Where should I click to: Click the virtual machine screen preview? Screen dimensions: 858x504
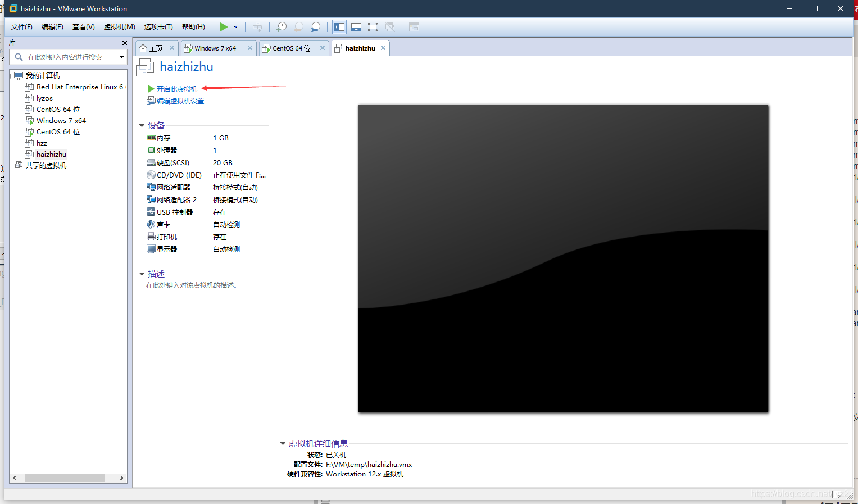coord(563,258)
